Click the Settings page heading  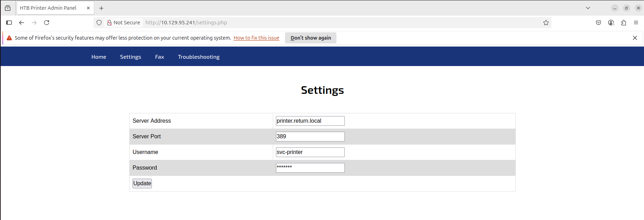click(x=322, y=90)
